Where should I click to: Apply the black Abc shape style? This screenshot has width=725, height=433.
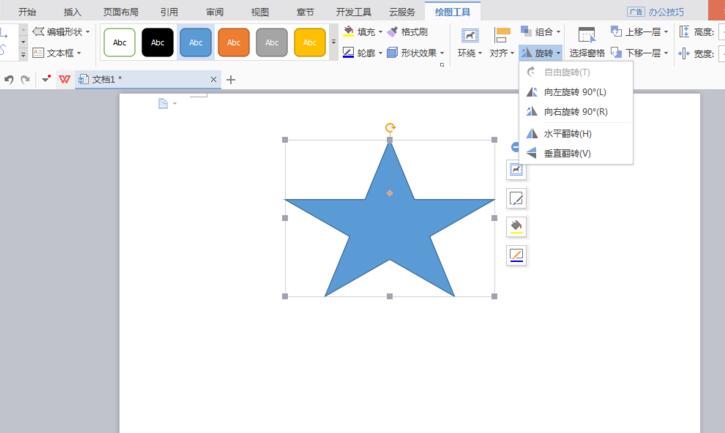tap(158, 43)
